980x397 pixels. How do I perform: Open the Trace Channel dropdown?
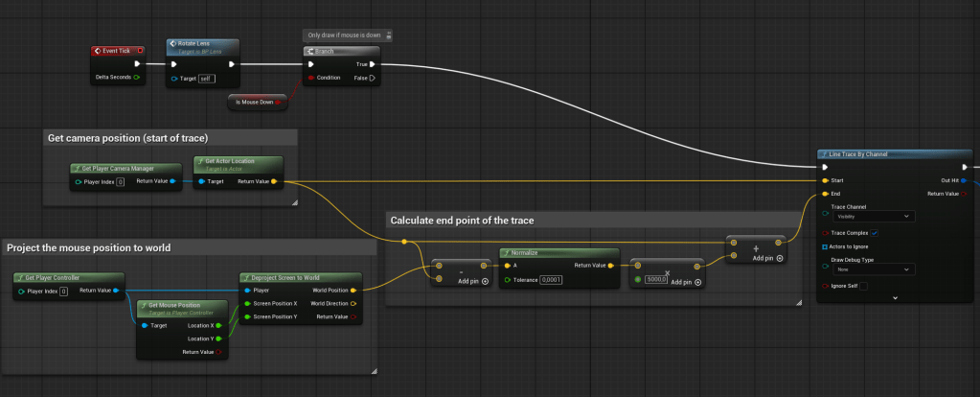pos(872,217)
